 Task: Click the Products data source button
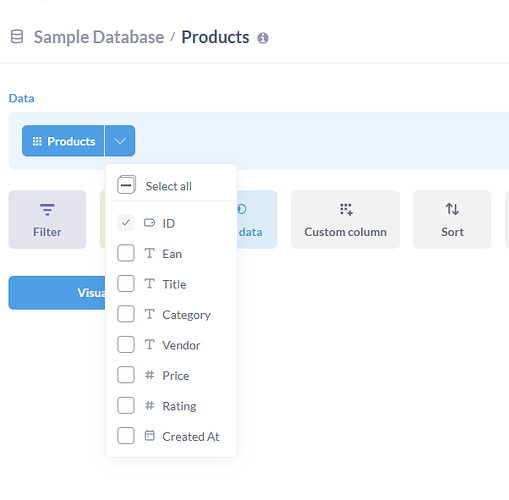pyautogui.click(x=63, y=141)
